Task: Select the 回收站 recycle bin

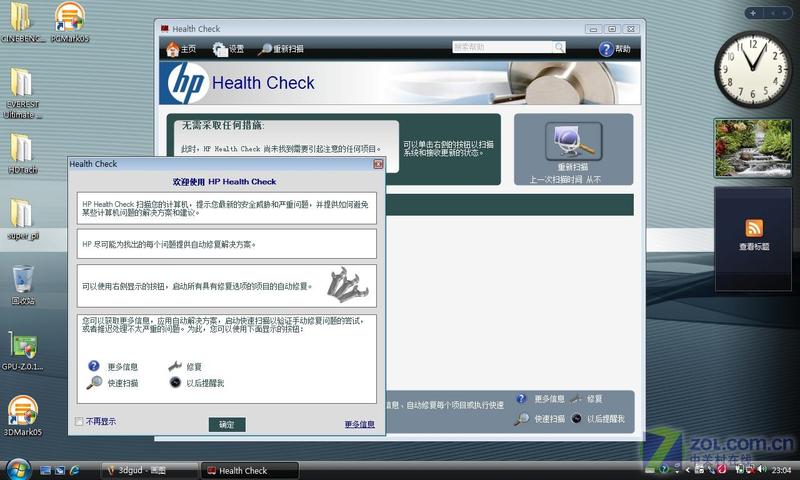Action: (x=23, y=285)
